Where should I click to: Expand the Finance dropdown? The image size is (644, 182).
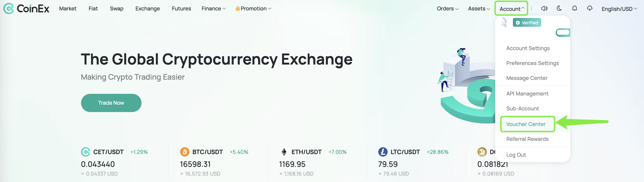214,9
